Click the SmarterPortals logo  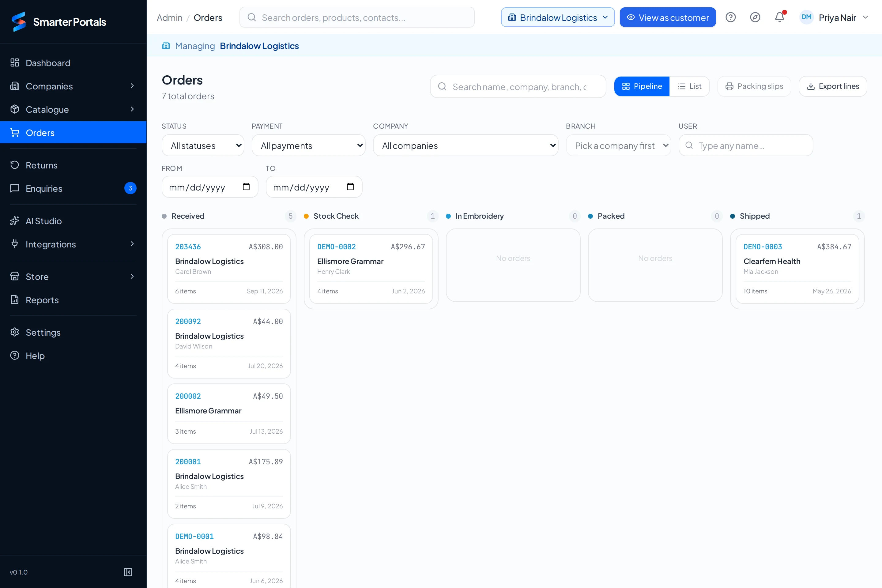tap(59, 22)
